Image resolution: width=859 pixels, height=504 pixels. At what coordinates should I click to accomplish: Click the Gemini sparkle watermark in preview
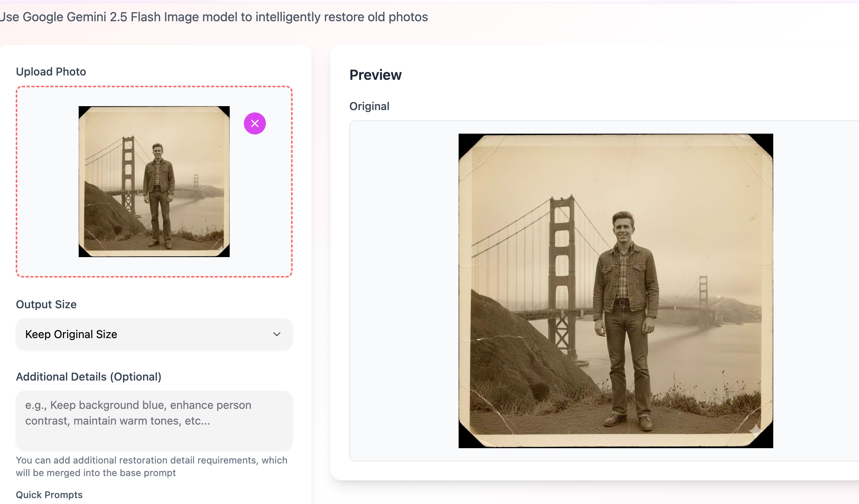755,429
